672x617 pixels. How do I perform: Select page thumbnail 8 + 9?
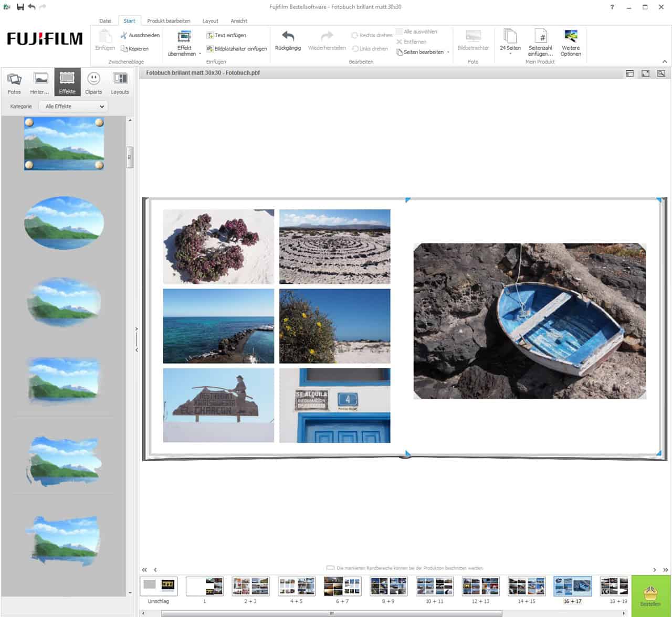pos(388,587)
